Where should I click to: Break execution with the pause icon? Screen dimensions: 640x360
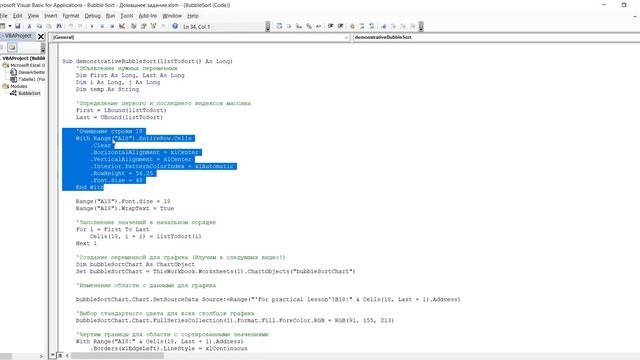coord(102,26)
